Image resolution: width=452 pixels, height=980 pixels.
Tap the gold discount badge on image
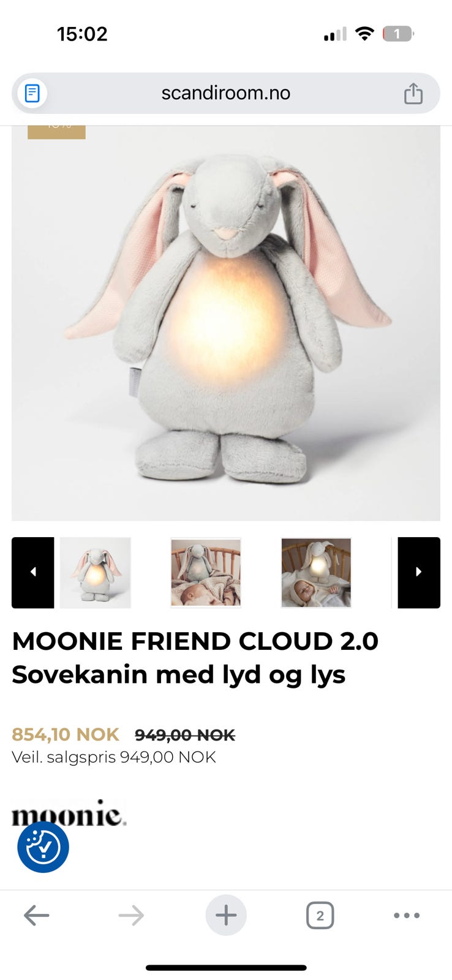pyautogui.click(x=56, y=132)
